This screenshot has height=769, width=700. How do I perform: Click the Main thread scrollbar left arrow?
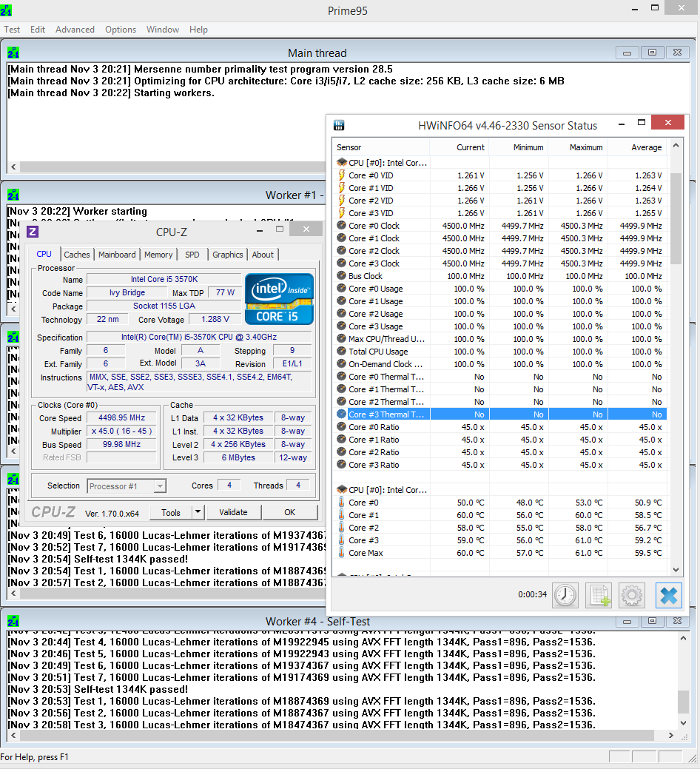(13, 167)
